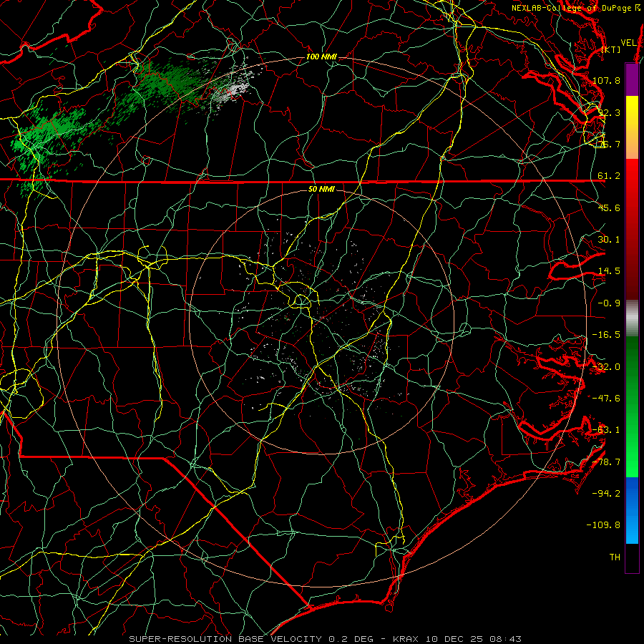Click the -63.1 scale value
This screenshot has width=644, height=644.
[x=606, y=430]
